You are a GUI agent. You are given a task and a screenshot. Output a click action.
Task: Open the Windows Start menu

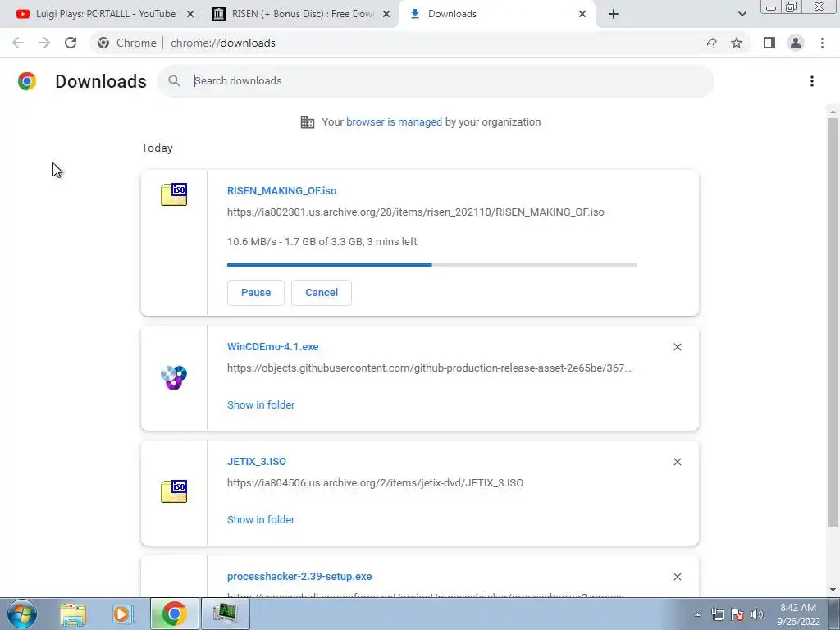pos(22,614)
